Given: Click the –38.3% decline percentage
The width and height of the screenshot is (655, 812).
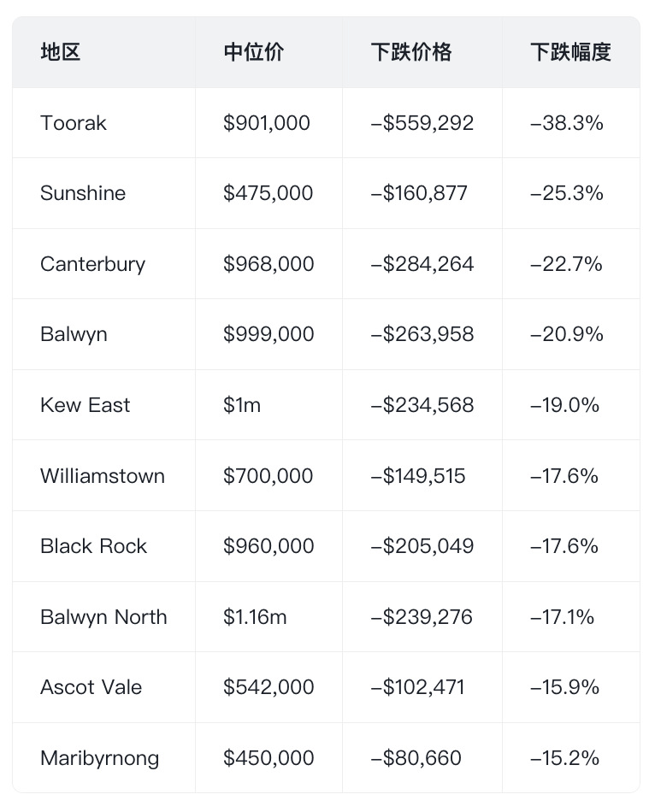Looking at the screenshot, I should click(567, 123).
